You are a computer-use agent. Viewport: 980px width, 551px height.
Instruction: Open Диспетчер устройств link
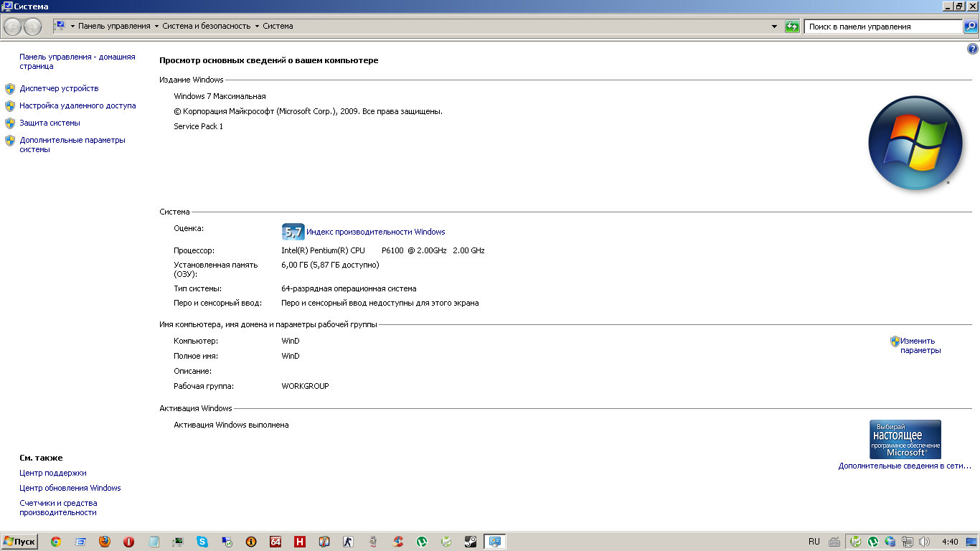[59, 89]
